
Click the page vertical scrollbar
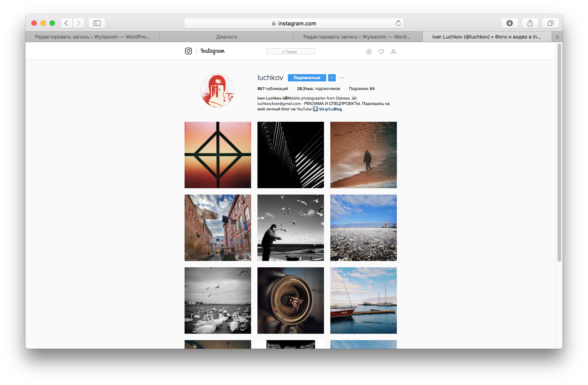click(x=559, y=153)
